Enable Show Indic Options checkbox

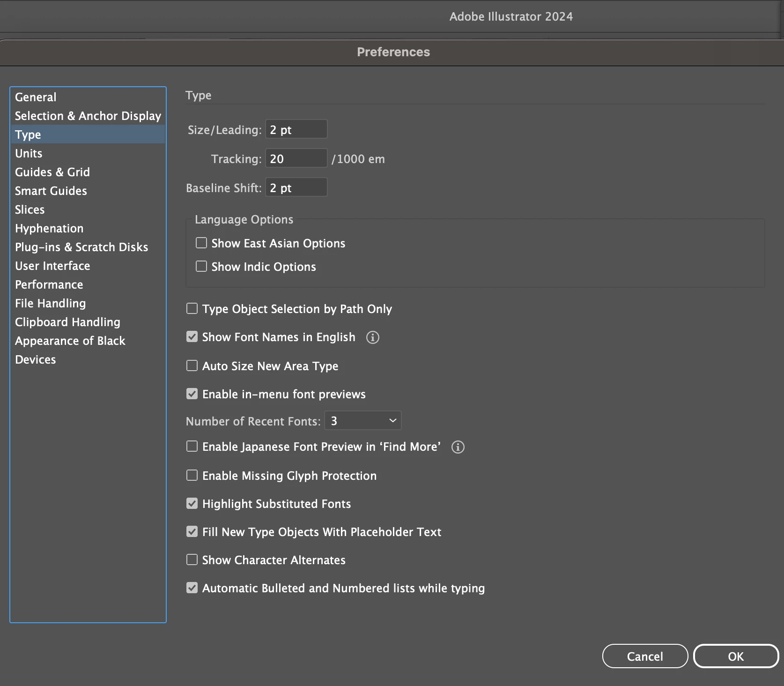coord(201,266)
